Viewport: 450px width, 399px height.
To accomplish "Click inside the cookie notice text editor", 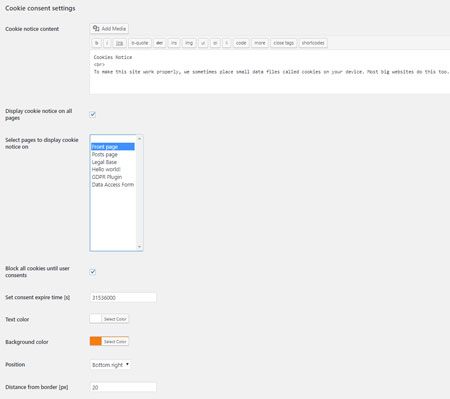I will pyautogui.click(x=270, y=72).
